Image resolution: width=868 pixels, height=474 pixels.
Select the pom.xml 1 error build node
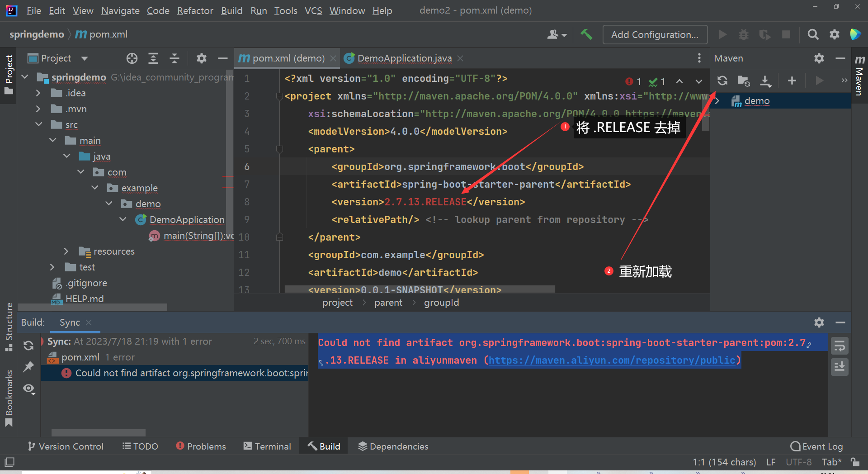[175, 357]
